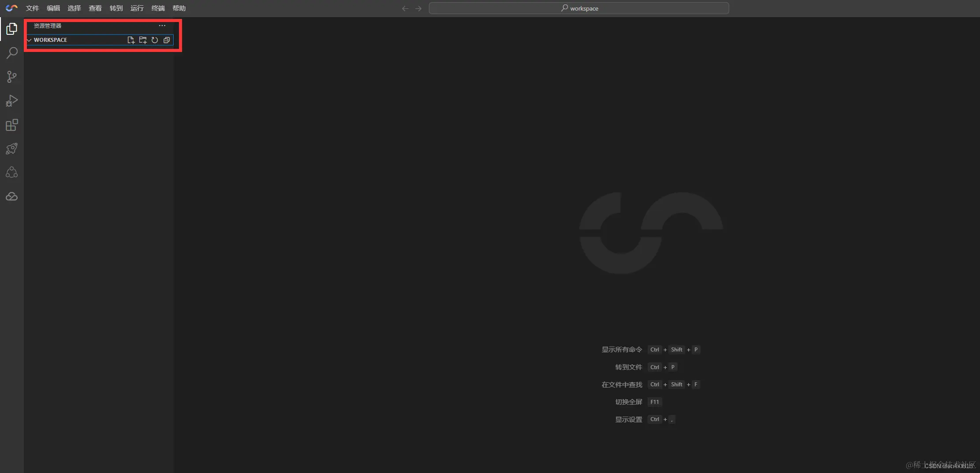Screen dimensions: 980x473
Task: Open the 运行 menu
Action: click(137, 8)
